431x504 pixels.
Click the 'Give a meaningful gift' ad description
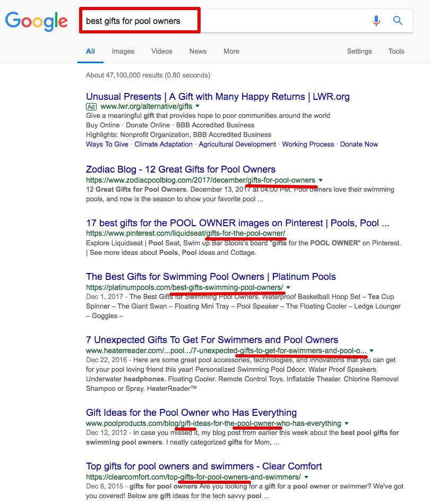[x=208, y=116]
